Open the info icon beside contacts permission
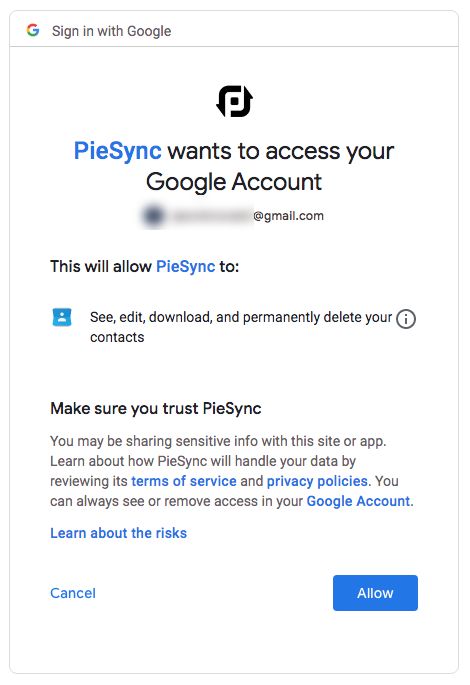 click(405, 319)
